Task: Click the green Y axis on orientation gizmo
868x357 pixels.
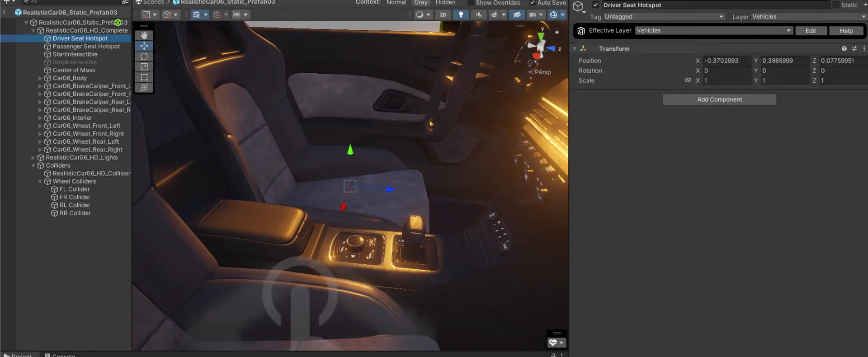Action: (x=541, y=36)
